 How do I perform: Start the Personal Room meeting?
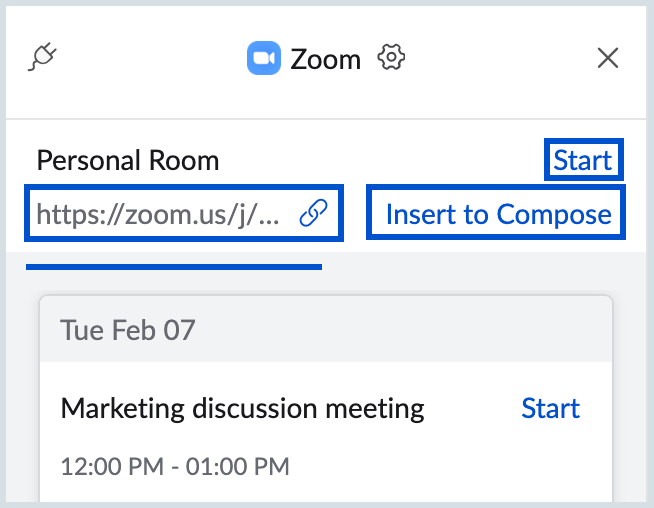[583, 160]
